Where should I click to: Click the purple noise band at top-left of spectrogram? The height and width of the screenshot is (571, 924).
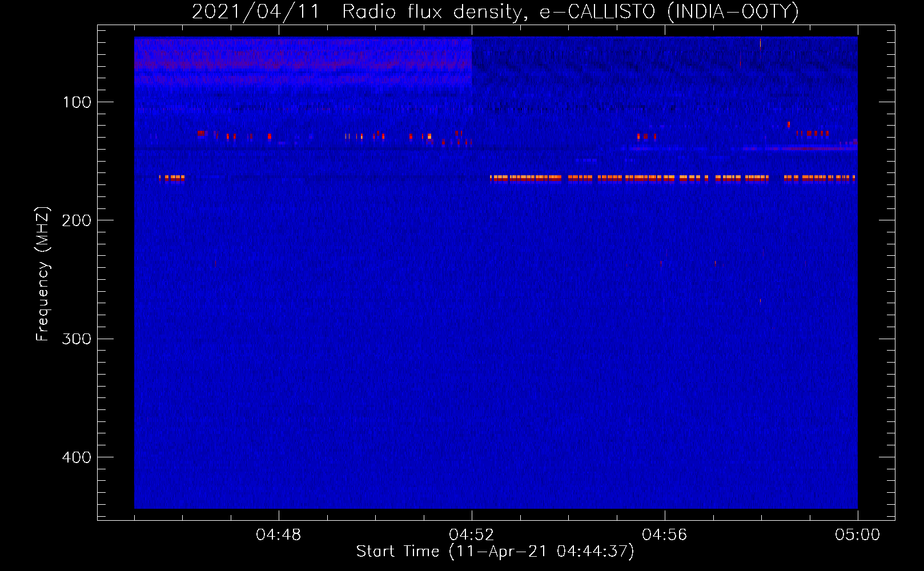click(x=303, y=61)
